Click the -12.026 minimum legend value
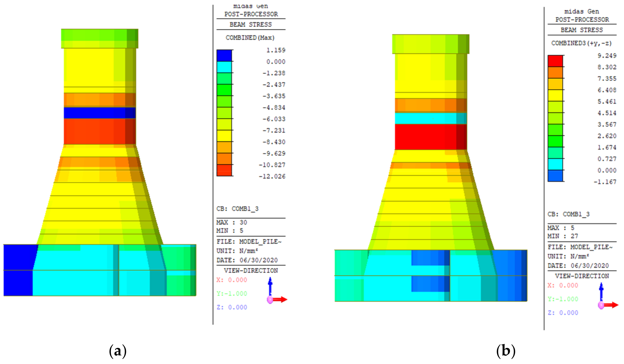This screenshot has height=364, width=624. pos(272,177)
